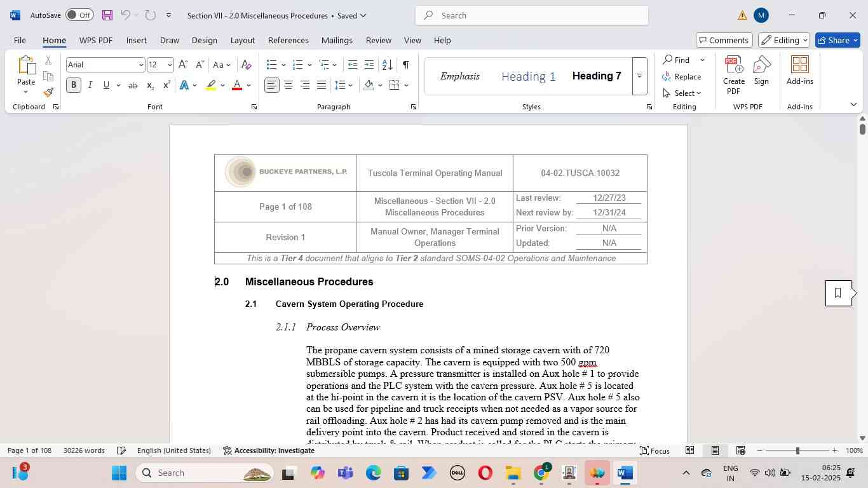The image size is (868, 488).
Task: Apply the red font color
Action: pos(237,85)
